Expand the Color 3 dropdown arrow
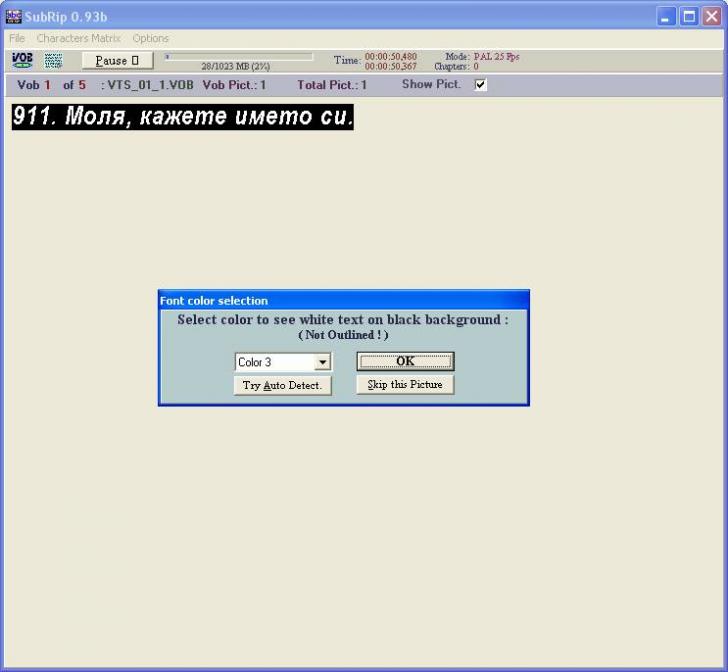Viewport: 728px width, 672px height. (x=323, y=362)
